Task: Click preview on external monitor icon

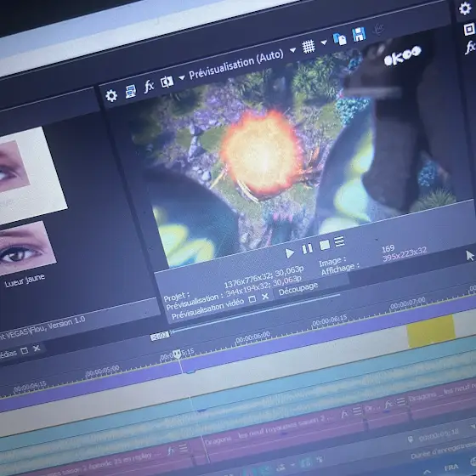Action: 131,91
